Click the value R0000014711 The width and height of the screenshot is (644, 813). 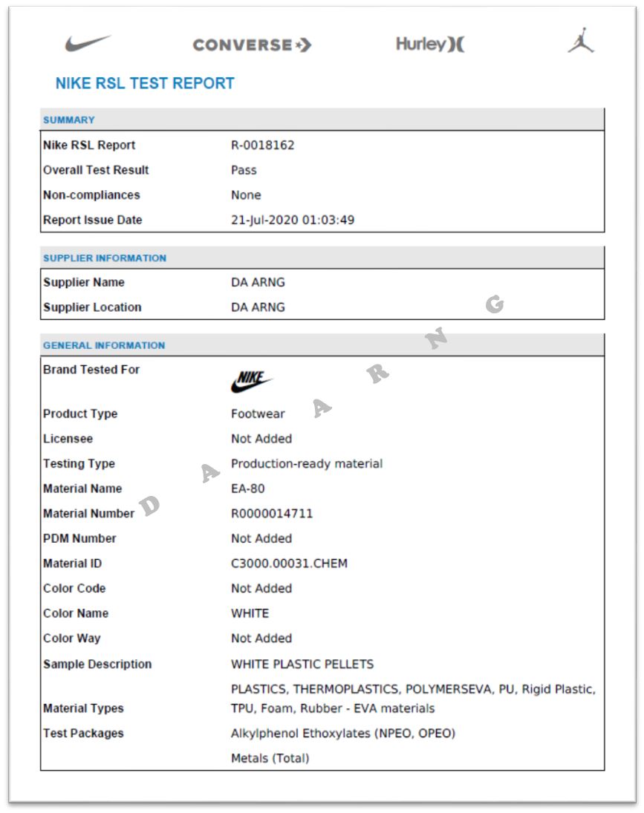(272, 513)
